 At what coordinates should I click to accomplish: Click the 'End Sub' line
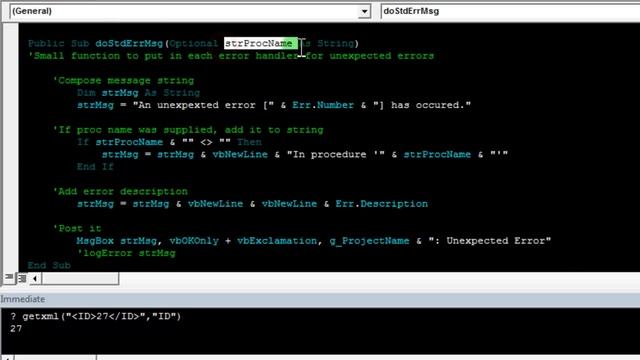(x=49, y=265)
